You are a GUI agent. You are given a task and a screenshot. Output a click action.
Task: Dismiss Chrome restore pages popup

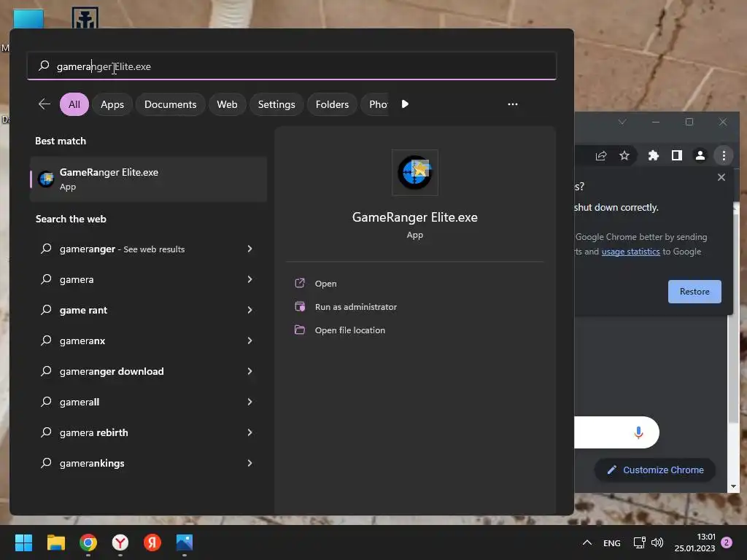pyautogui.click(x=721, y=177)
